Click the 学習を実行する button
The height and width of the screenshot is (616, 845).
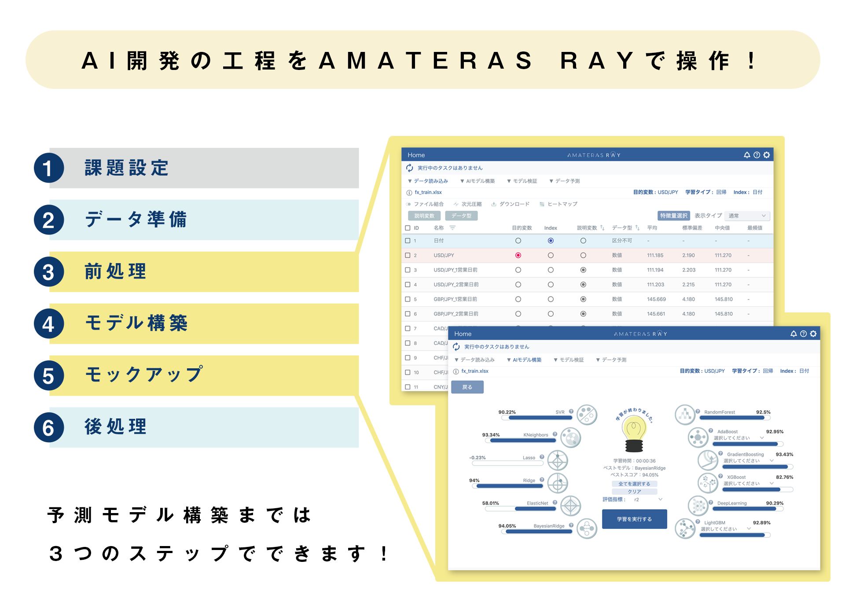[x=634, y=519]
